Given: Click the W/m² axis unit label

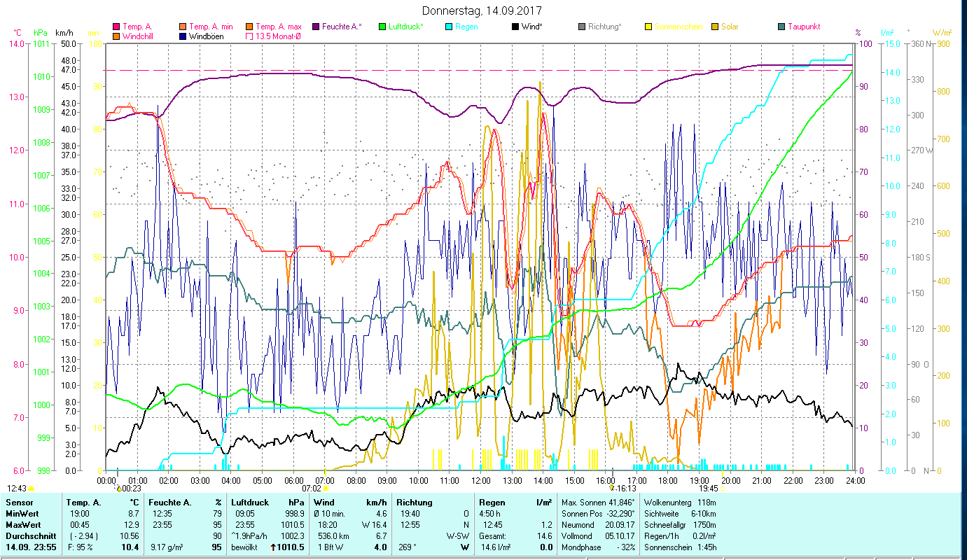Looking at the screenshot, I should coord(942,33).
